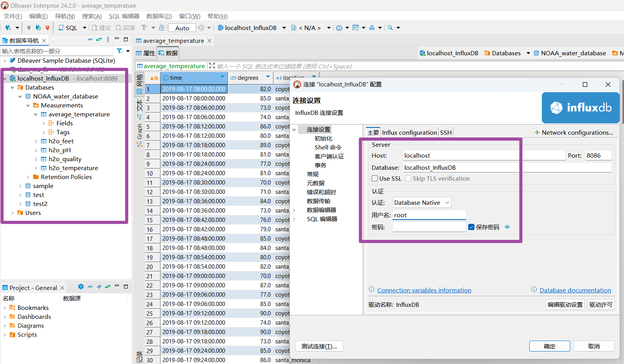Open the Database documentation link
The width and height of the screenshot is (624, 364).
click(x=575, y=290)
